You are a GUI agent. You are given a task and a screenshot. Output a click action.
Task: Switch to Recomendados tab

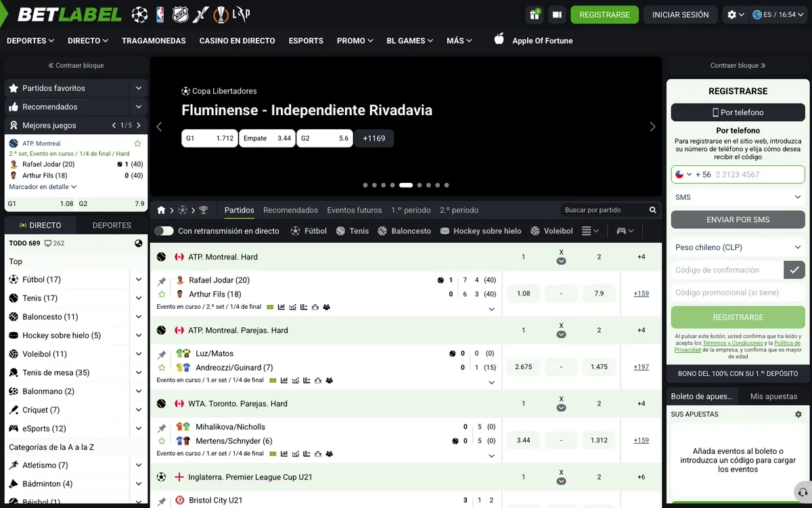click(x=290, y=210)
